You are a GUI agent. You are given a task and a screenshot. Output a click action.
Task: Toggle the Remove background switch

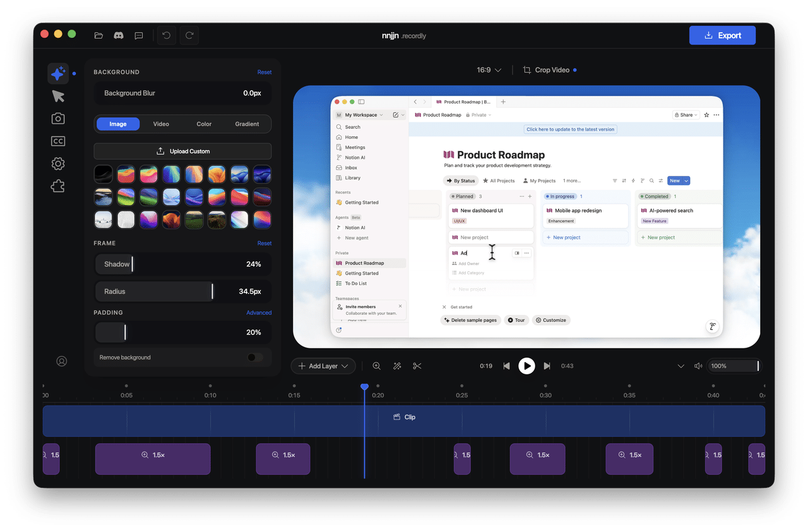pyautogui.click(x=255, y=357)
